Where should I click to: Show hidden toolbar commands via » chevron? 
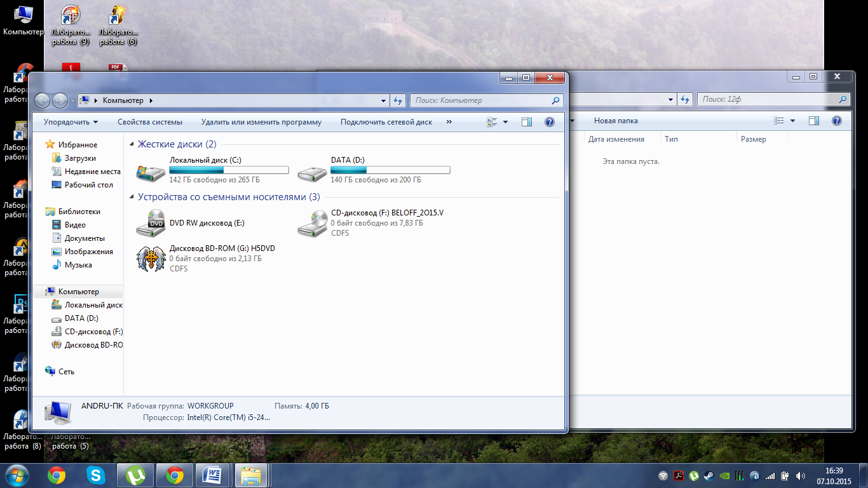point(449,121)
